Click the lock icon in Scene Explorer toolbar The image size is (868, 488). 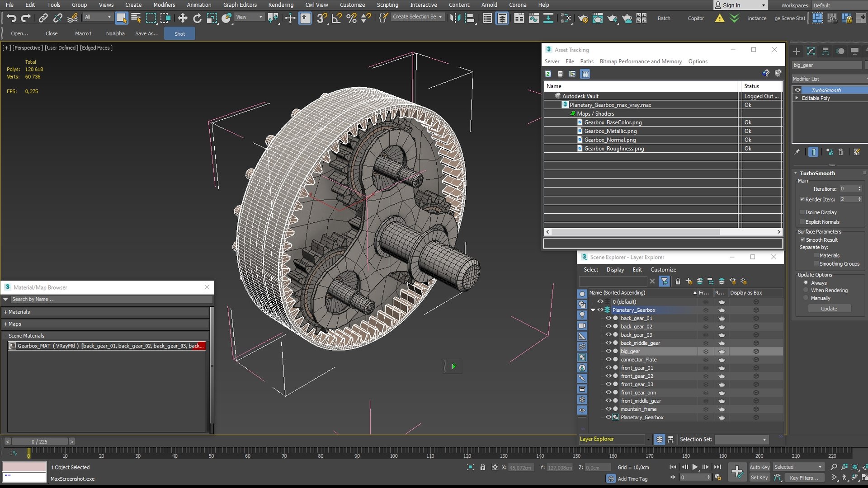(678, 281)
